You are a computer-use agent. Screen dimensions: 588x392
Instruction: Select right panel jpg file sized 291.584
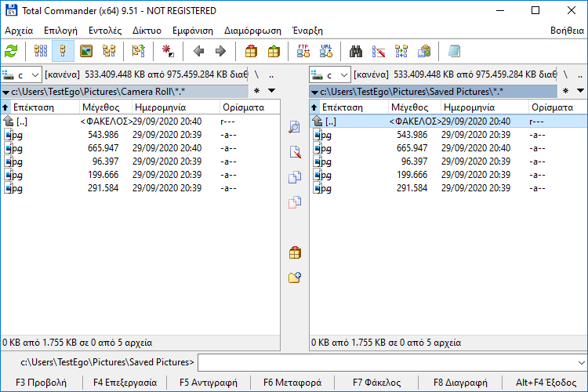(448, 188)
